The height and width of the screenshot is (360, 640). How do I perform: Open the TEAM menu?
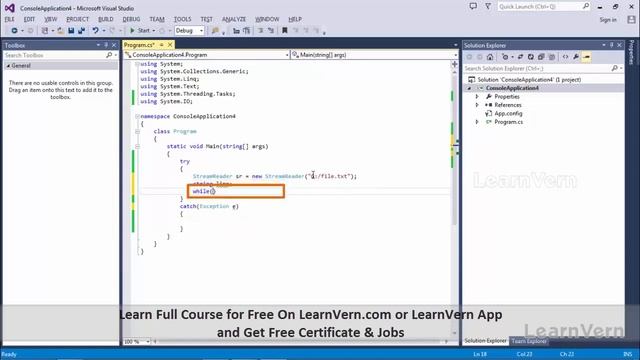(157, 19)
